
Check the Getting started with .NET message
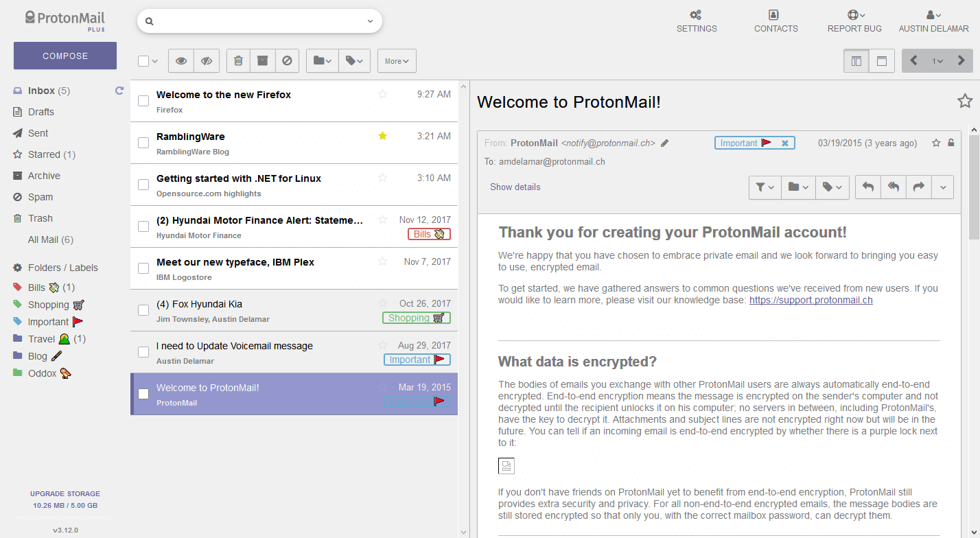pos(143,185)
